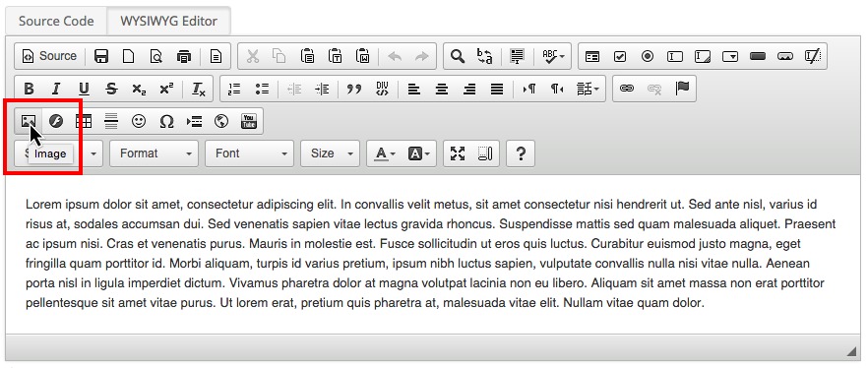This screenshot has height=368, width=868.
Task: Insert a Link with chain icon
Action: pyautogui.click(x=627, y=89)
